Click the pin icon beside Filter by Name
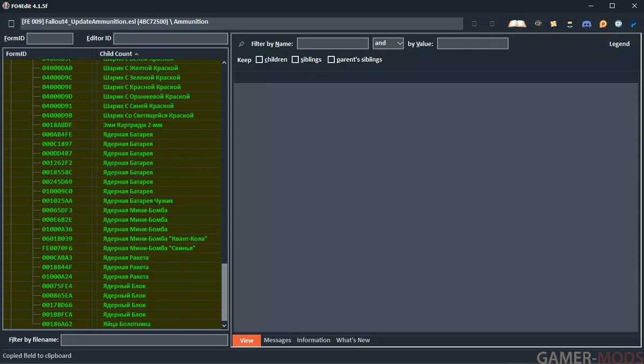The width and height of the screenshot is (644, 364). click(241, 44)
